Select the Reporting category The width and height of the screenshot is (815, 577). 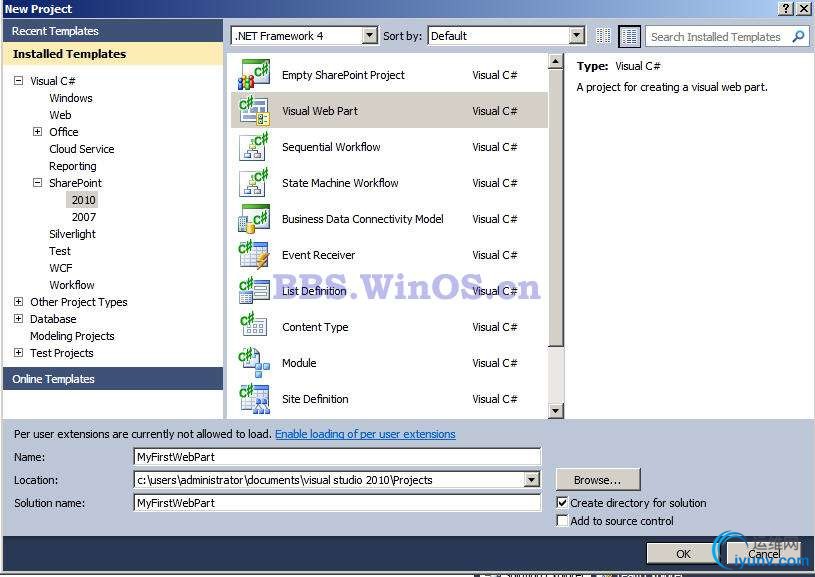coord(73,166)
